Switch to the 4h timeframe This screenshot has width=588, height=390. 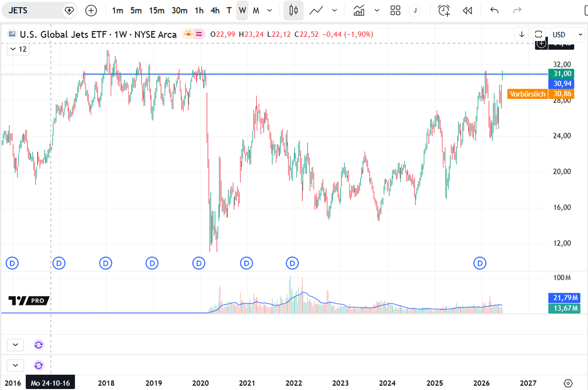(x=215, y=10)
